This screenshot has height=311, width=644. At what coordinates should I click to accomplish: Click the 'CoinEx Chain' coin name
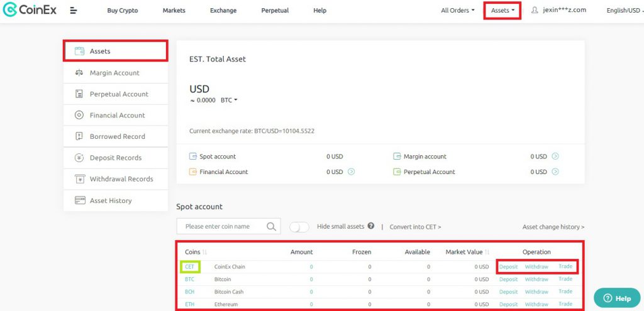(x=230, y=266)
